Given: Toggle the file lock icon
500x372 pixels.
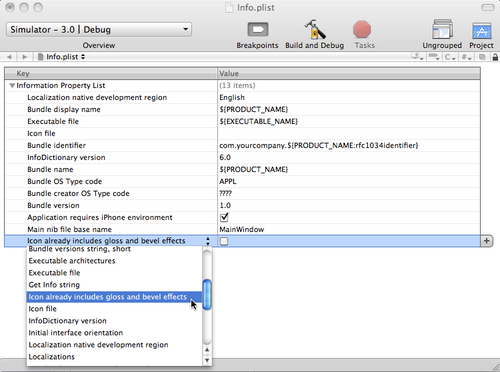Looking at the screenshot, I should click(x=495, y=57).
